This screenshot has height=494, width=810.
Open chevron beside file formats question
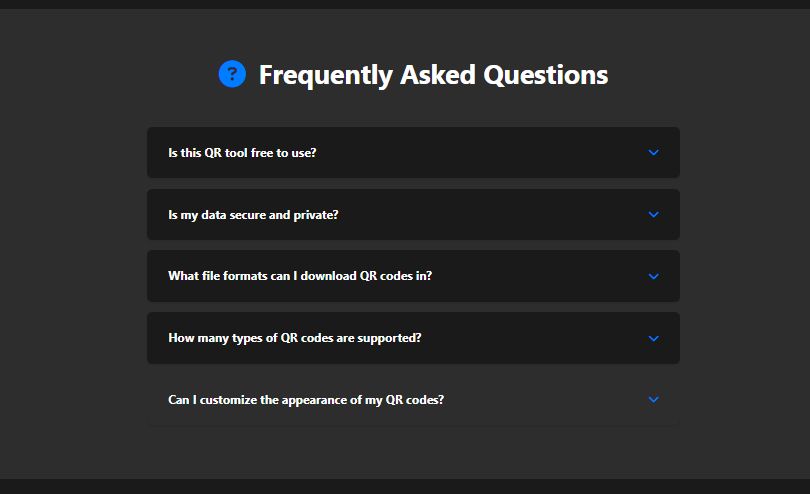654,276
